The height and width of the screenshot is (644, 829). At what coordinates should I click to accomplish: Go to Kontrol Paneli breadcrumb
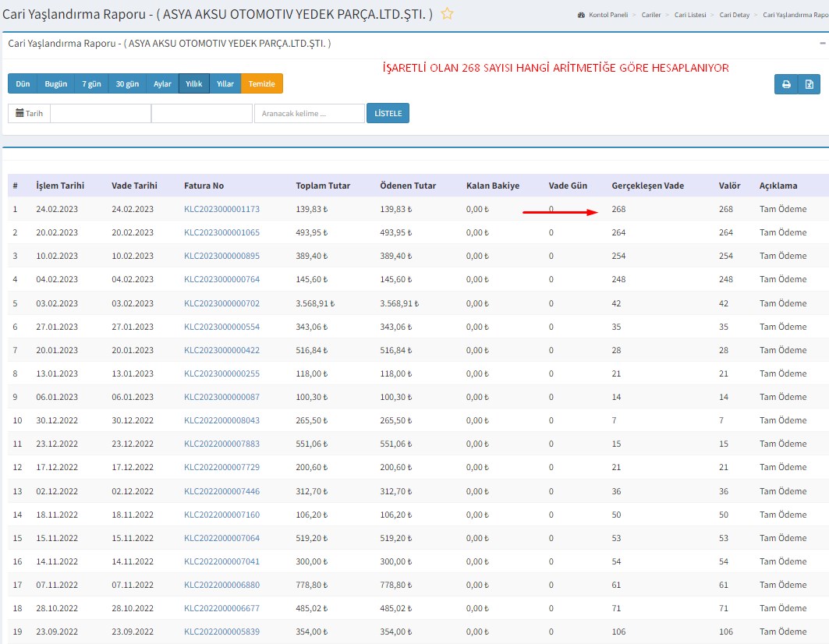(x=609, y=15)
